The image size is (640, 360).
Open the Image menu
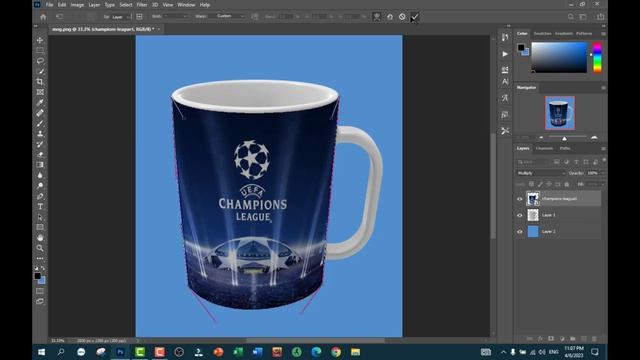[x=77, y=5]
